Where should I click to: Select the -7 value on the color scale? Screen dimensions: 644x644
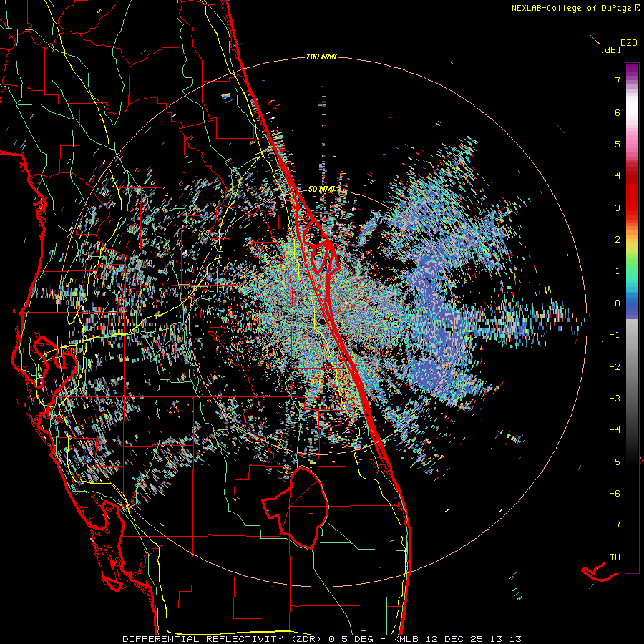point(615,525)
